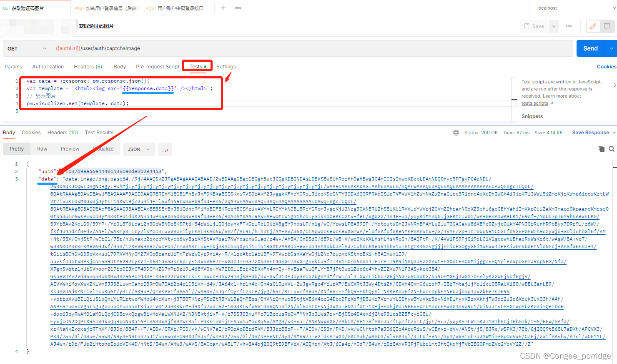This screenshot has width=617, height=364.
Task: Select the Tests tab
Action: pyautogui.click(x=198, y=67)
